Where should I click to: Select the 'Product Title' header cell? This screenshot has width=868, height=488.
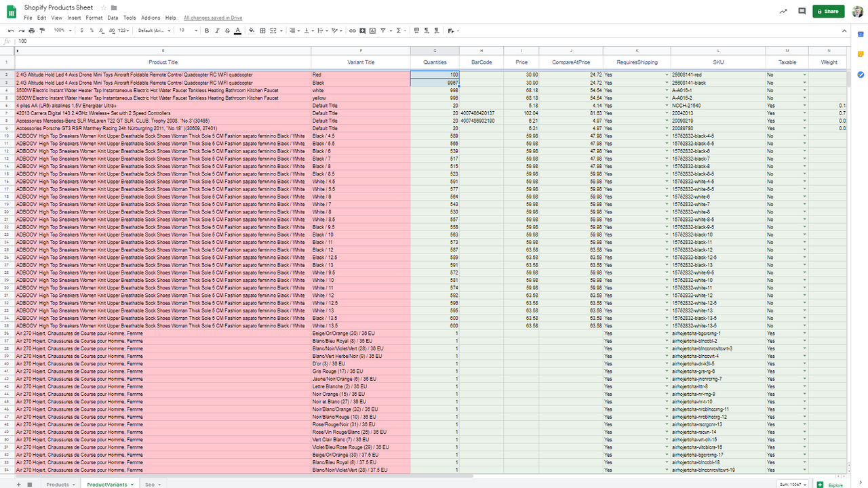[x=163, y=62]
